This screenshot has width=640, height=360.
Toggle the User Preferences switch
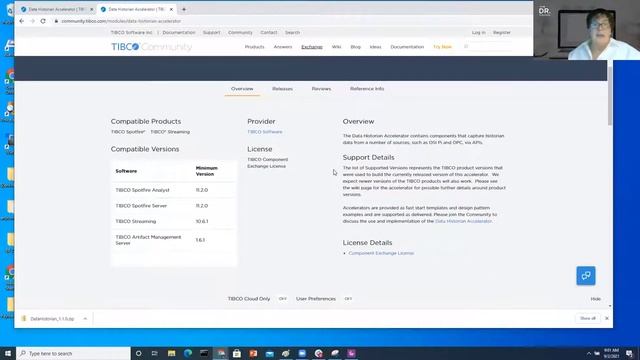pos(348,299)
